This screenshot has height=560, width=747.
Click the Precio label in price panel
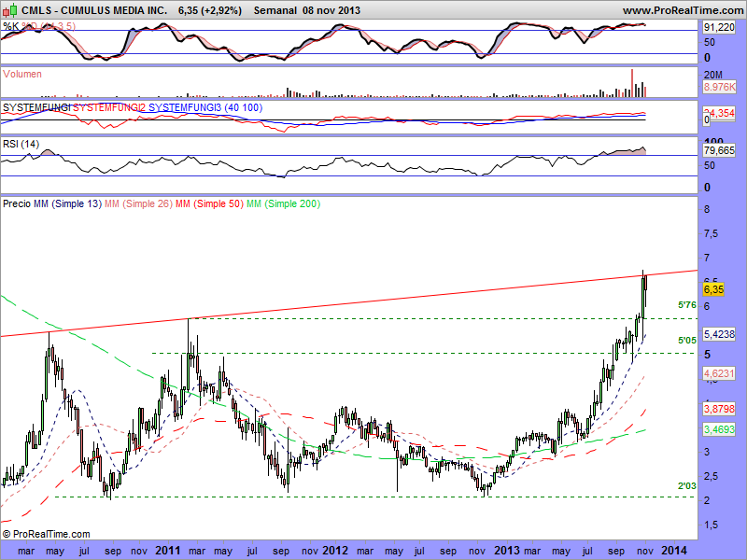coord(17,203)
